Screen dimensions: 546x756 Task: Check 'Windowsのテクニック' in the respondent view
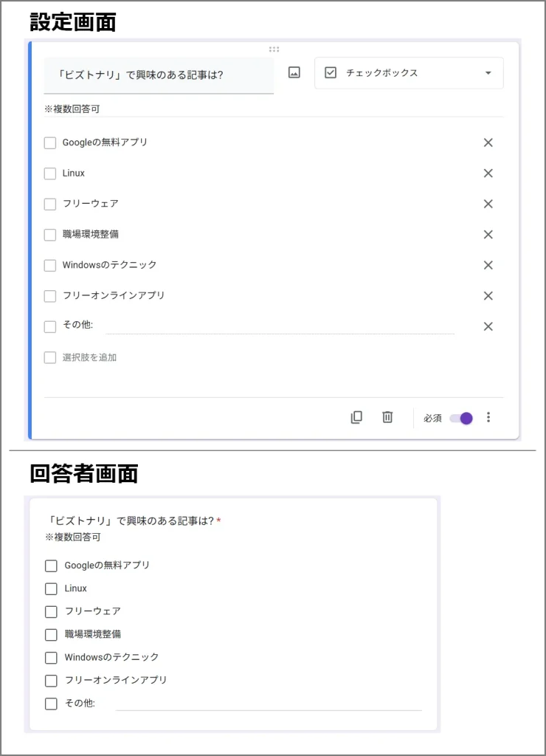pos(51,657)
